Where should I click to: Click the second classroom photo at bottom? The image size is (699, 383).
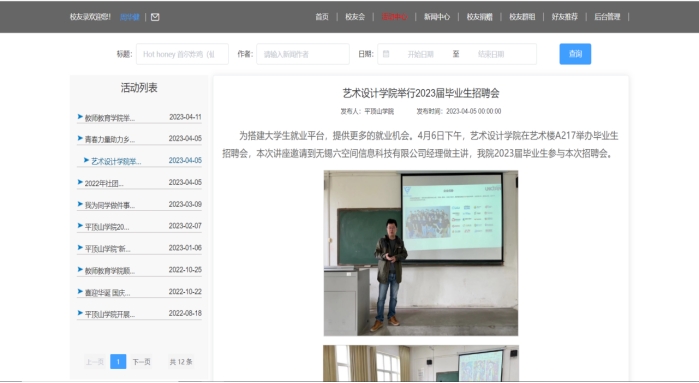point(421,363)
